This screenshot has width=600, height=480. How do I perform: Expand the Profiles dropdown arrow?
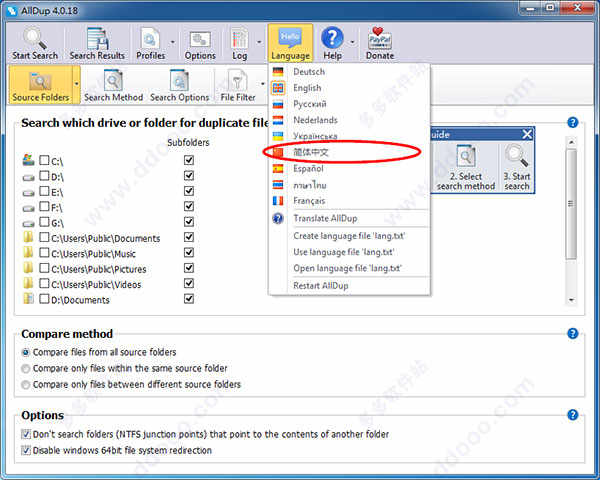(173, 42)
